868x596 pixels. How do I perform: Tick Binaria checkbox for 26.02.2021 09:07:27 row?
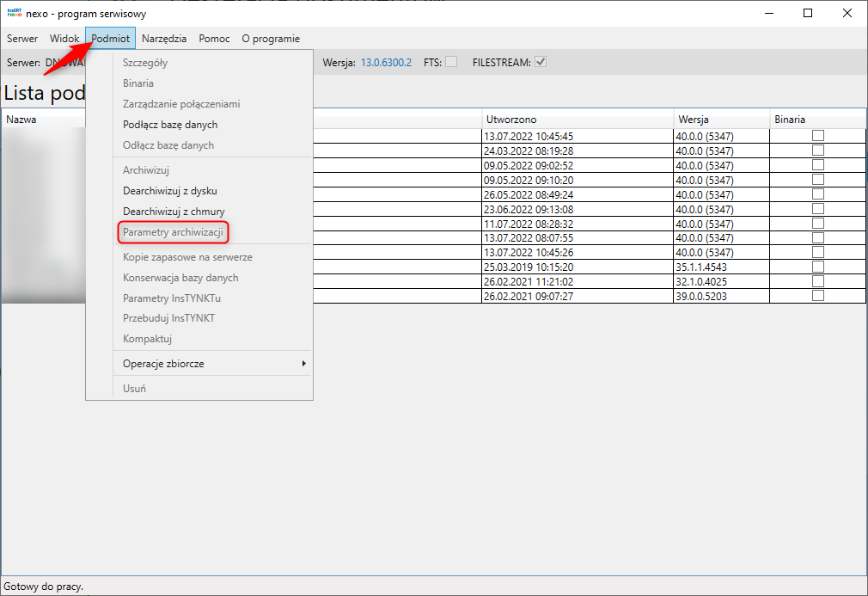(817, 295)
